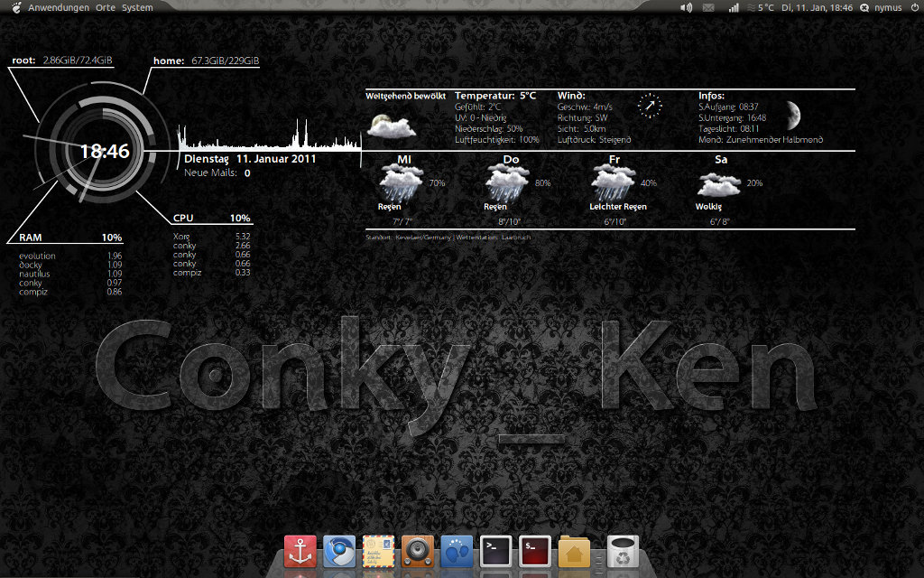
Task: Open the blue footprints app in dock
Action: click(457, 552)
